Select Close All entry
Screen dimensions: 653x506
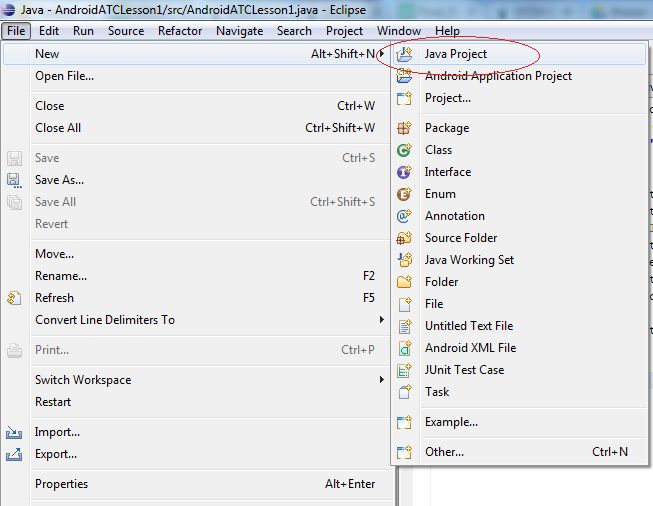click(x=197, y=128)
